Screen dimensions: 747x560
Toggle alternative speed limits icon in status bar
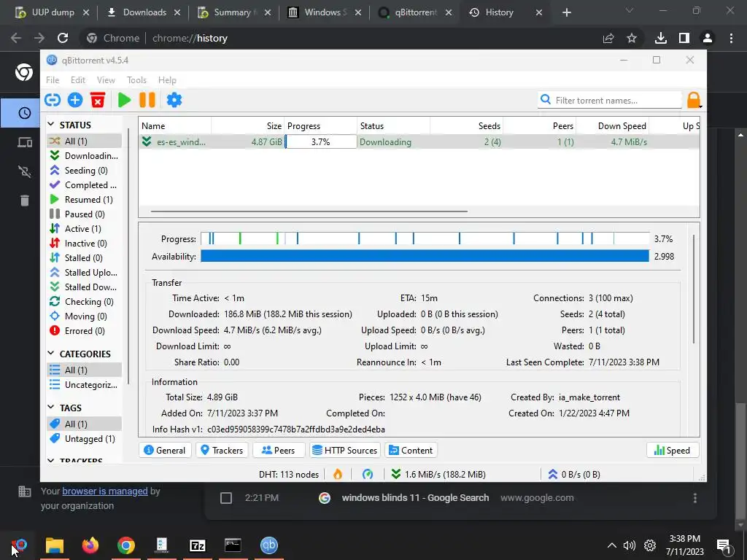tap(368, 474)
